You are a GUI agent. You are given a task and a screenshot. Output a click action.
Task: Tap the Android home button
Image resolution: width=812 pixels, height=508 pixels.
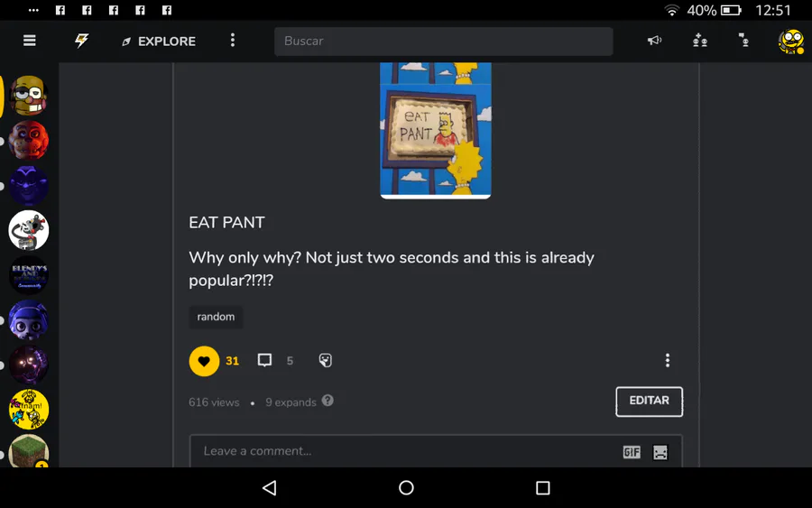click(x=407, y=487)
